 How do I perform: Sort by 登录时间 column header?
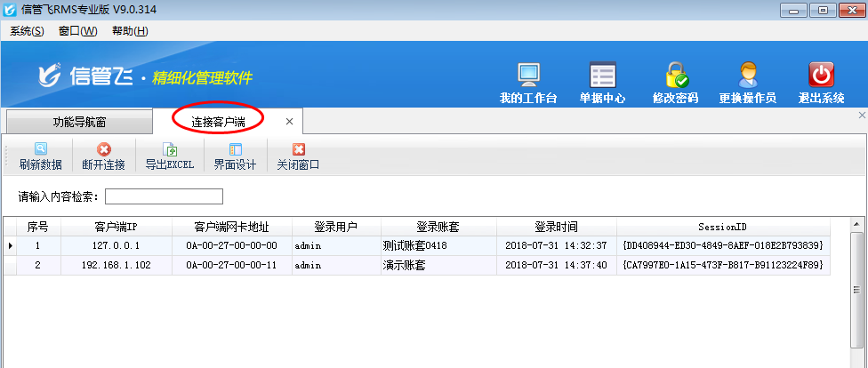click(x=557, y=227)
